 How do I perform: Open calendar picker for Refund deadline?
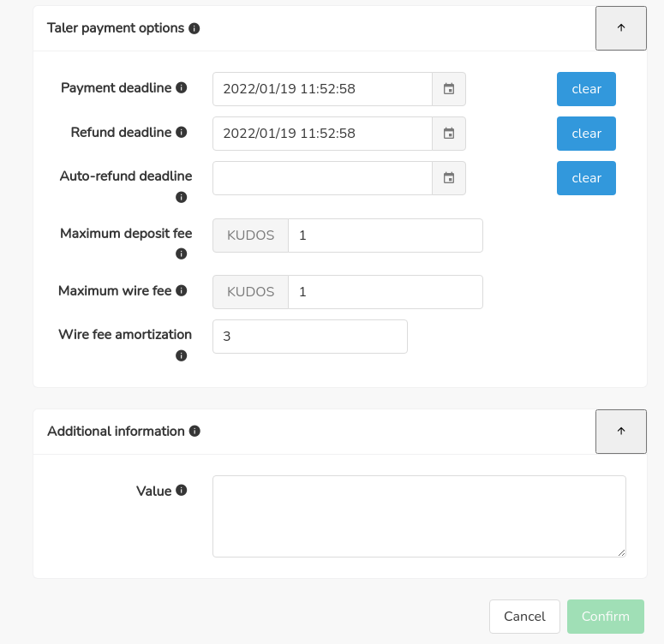(x=449, y=134)
